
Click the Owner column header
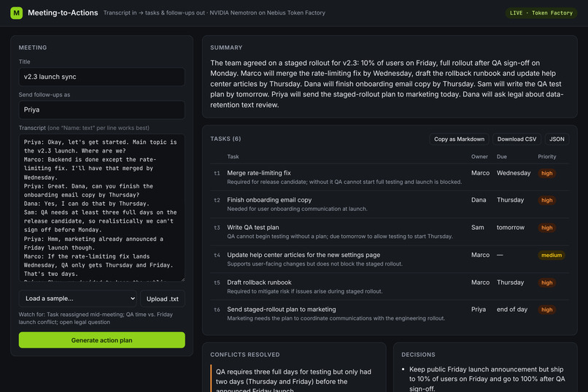tap(479, 156)
